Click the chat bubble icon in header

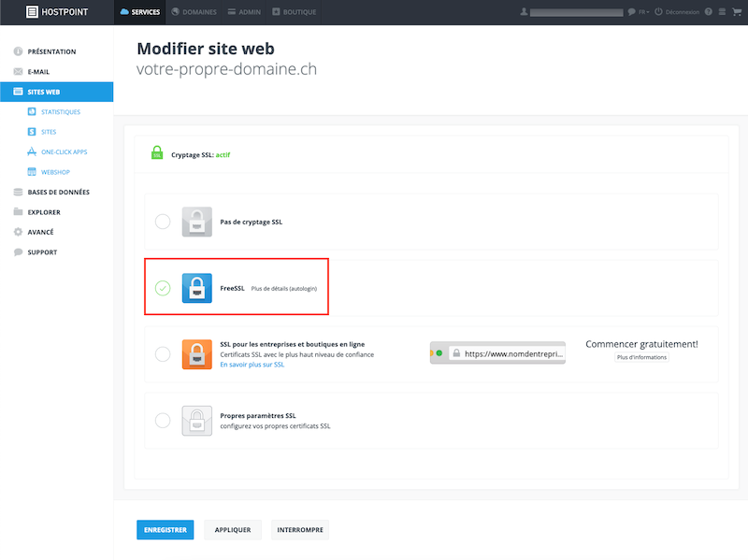632,12
